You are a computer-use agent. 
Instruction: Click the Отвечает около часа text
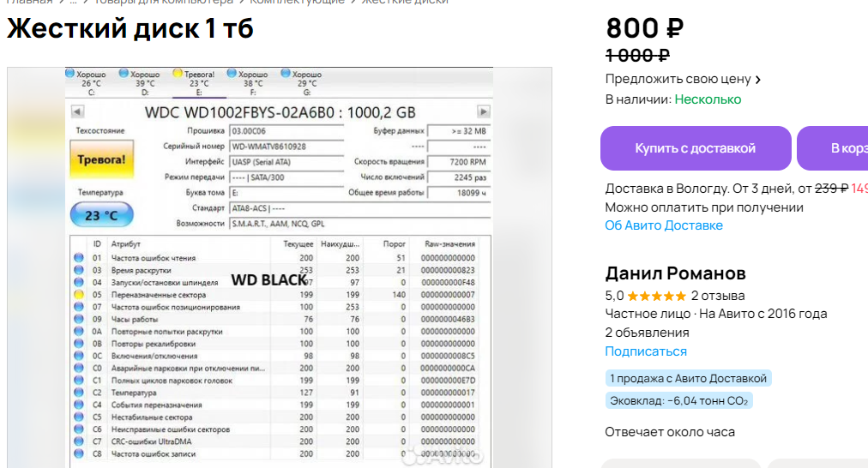(x=670, y=432)
